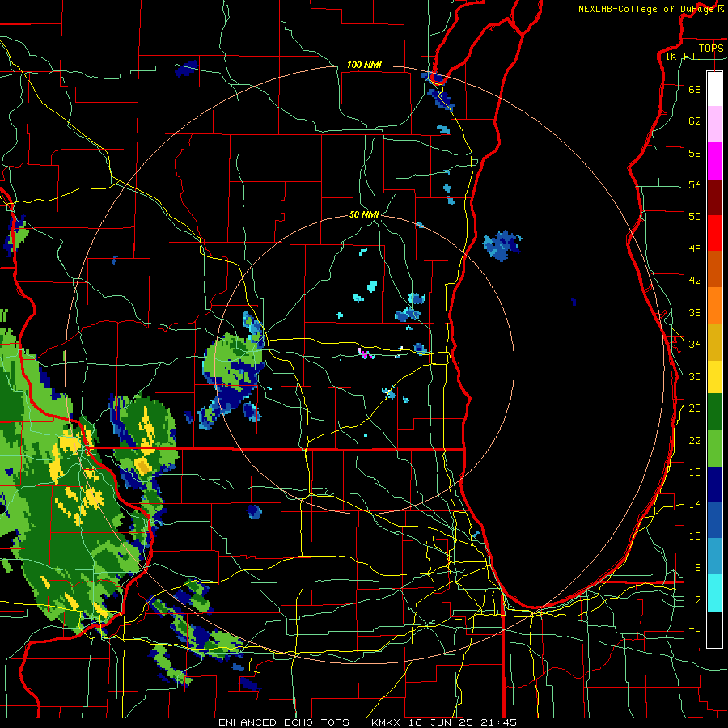Click the '2' legend value

698,600
